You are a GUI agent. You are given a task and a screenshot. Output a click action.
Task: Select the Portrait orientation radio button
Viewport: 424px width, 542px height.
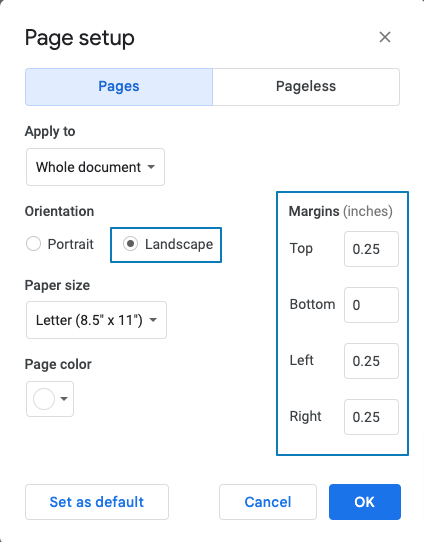click(x=34, y=244)
